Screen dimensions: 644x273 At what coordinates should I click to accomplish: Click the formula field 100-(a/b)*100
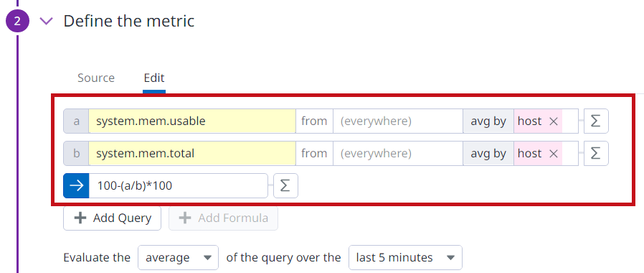(x=179, y=186)
